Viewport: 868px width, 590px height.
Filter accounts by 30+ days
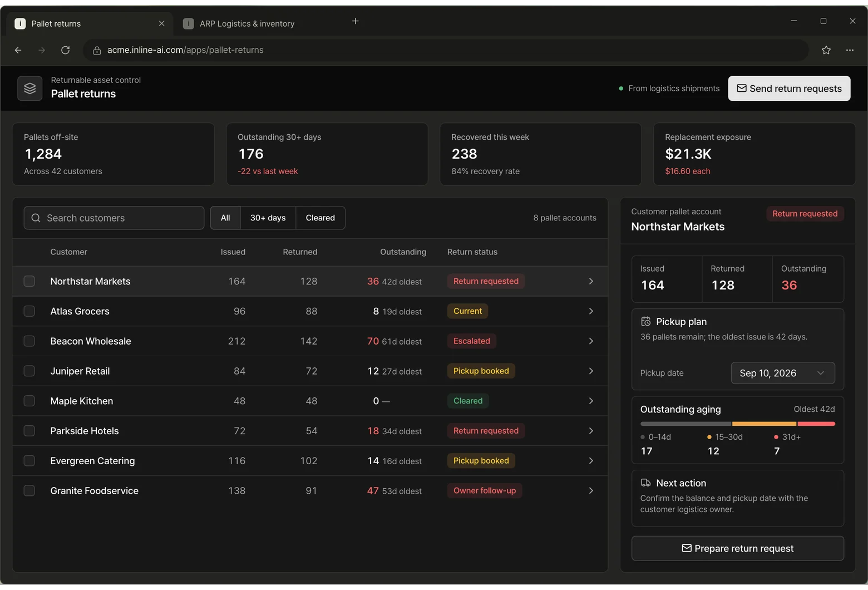click(268, 218)
